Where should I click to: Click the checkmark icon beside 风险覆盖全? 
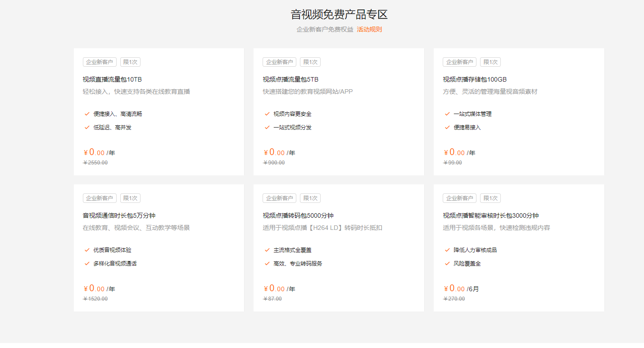point(447,264)
